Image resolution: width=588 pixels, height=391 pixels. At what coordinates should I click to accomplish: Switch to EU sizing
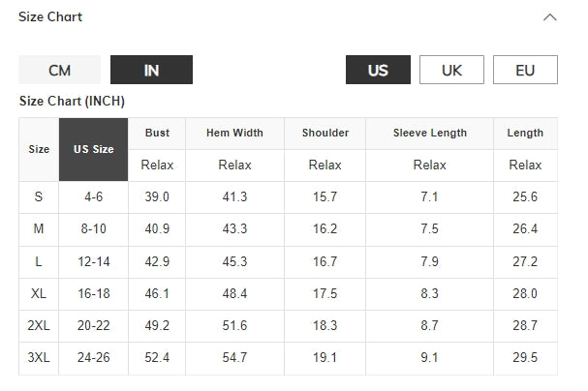tap(525, 71)
